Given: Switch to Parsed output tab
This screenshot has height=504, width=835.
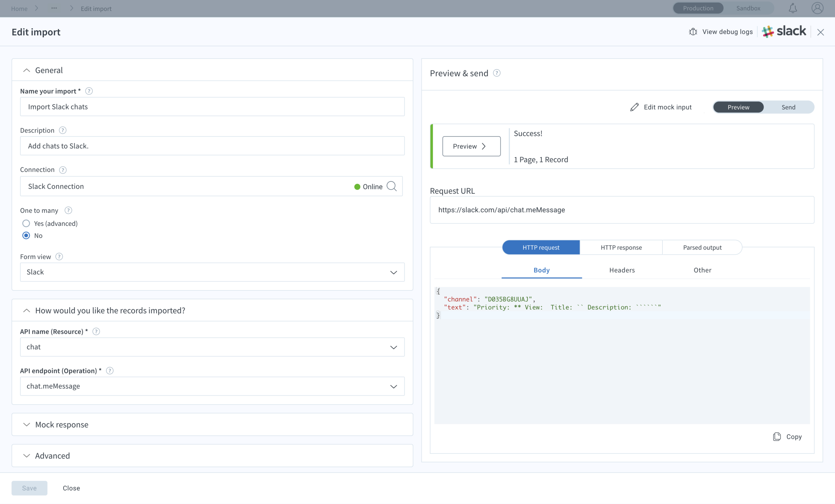Looking at the screenshot, I should click(x=702, y=247).
